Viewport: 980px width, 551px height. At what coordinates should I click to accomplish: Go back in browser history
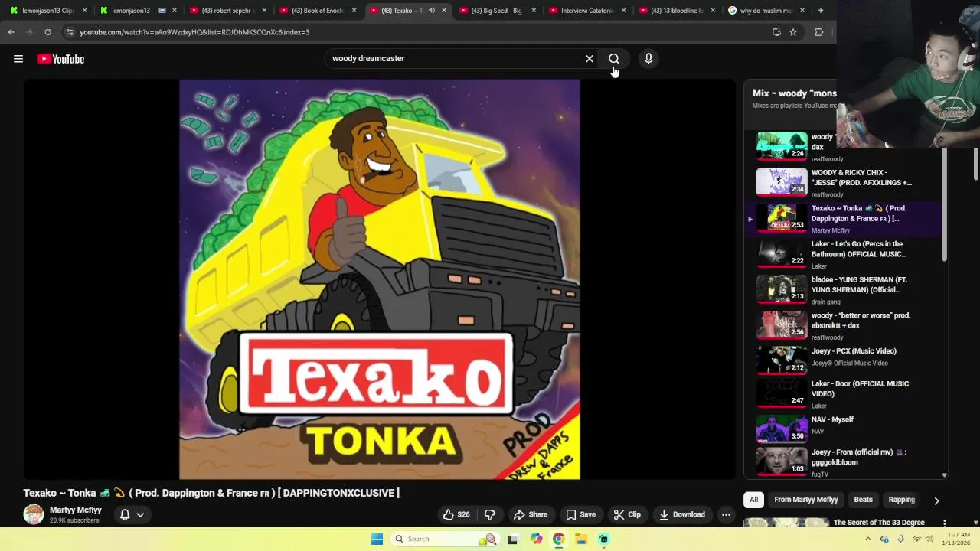tap(11, 32)
